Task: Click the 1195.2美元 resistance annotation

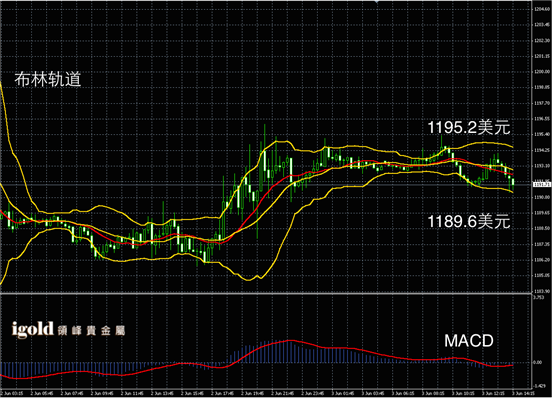Action: coord(469,127)
